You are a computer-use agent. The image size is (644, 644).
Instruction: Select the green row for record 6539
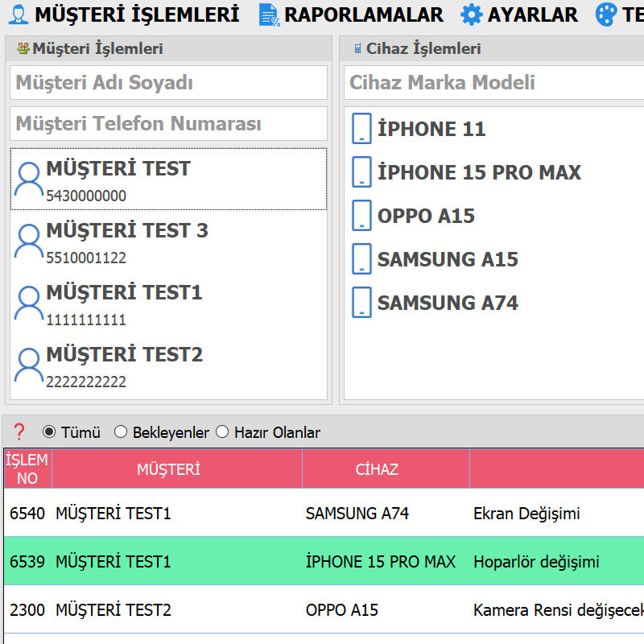pos(322,561)
